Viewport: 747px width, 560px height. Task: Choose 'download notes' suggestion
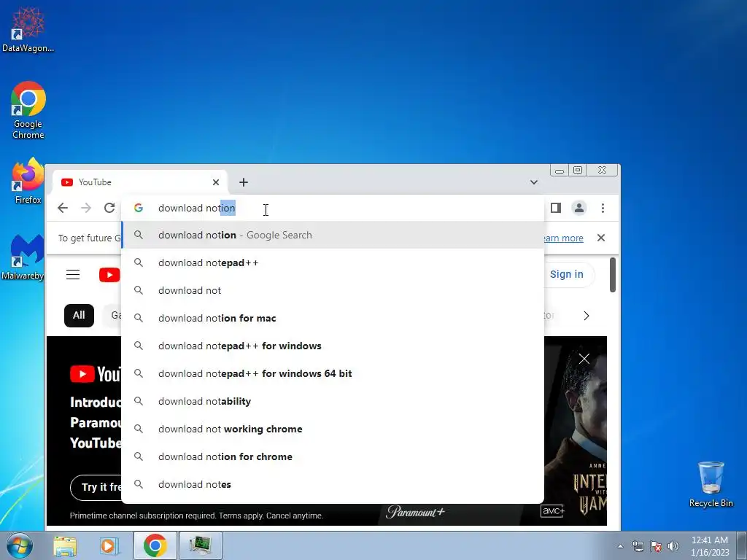333,484
